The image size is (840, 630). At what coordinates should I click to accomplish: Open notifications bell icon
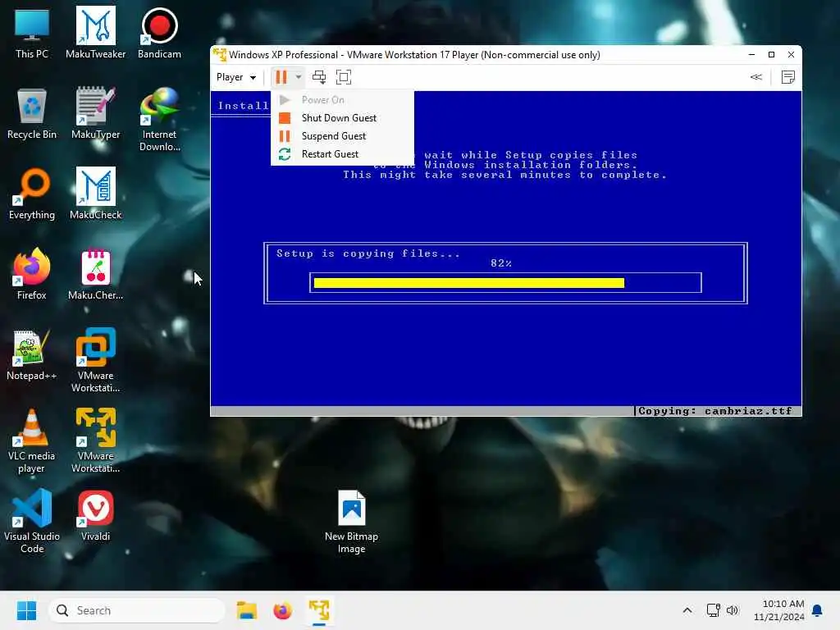click(817, 610)
